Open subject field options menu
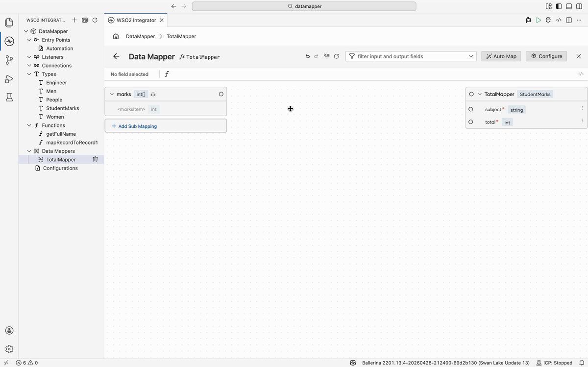Screen dimensions: 588x367 click(x=583, y=108)
